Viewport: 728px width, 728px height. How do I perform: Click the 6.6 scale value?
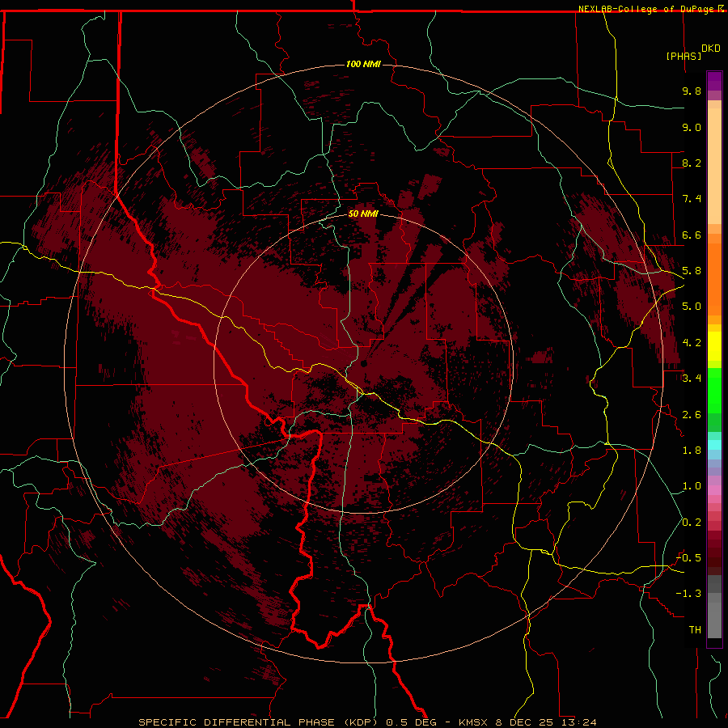tap(692, 235)
